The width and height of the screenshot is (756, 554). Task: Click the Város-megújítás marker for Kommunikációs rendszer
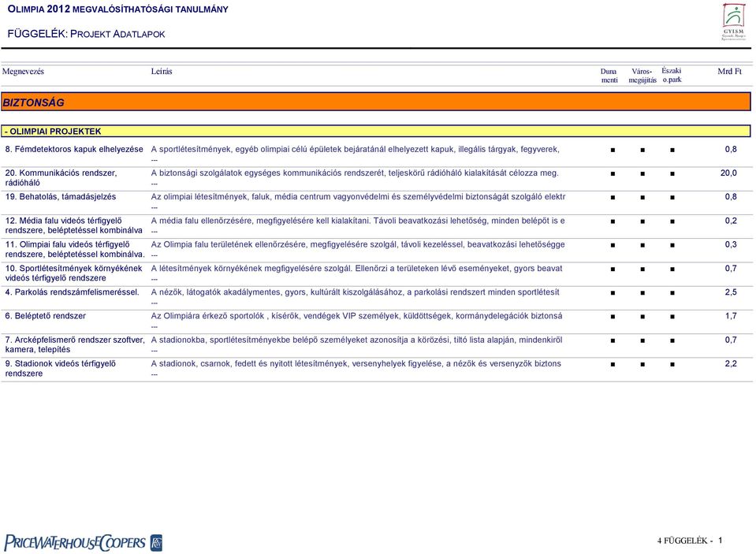coord(642,173)
